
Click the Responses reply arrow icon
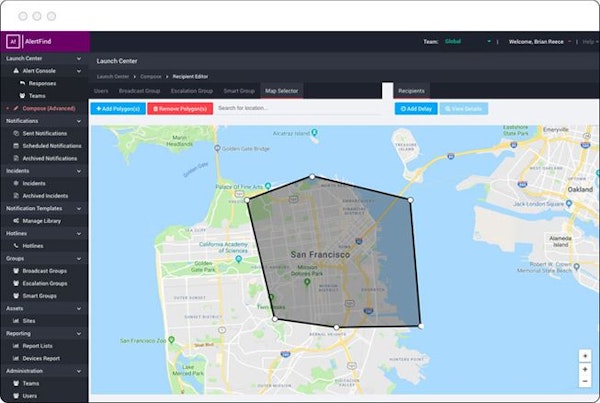point(22,83)
